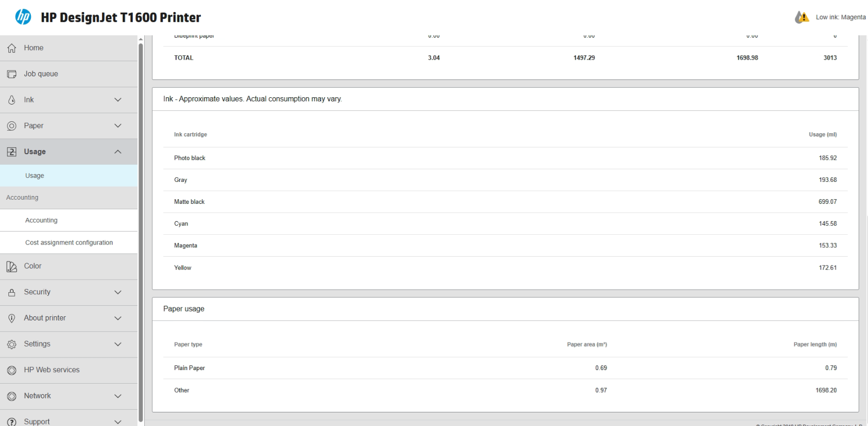Click the Job queue icon
Viewport: 868px width, 426px height.
tap(11, 74)
